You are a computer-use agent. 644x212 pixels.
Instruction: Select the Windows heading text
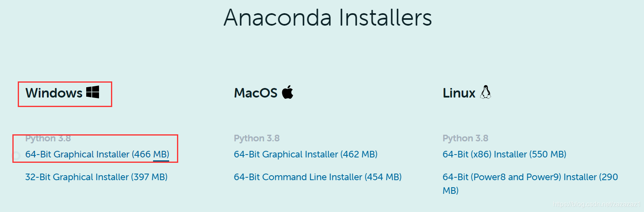[54, 93]
